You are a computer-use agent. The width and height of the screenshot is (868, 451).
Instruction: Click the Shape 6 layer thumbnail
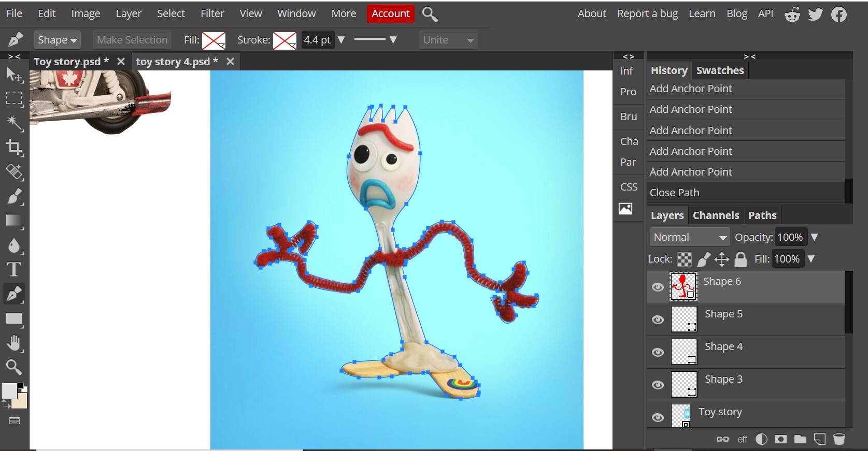point(684,287)
